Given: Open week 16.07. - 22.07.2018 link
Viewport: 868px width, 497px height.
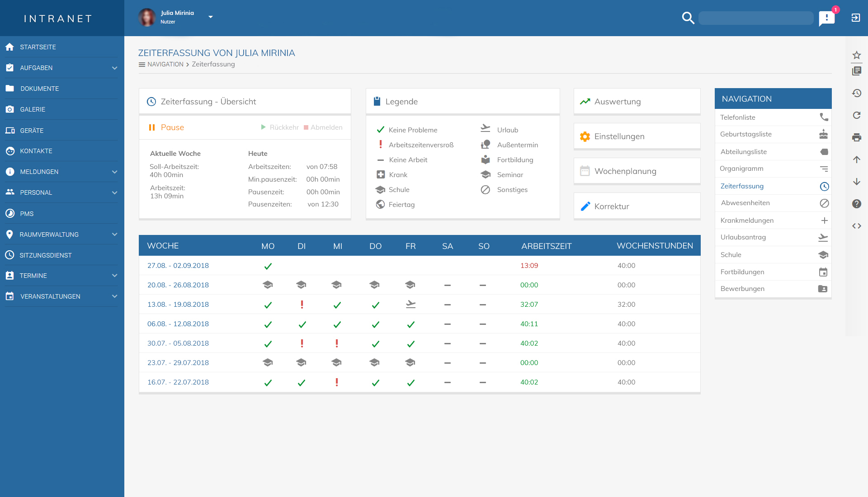Looking at the screenshot, I should click(178, 382).
